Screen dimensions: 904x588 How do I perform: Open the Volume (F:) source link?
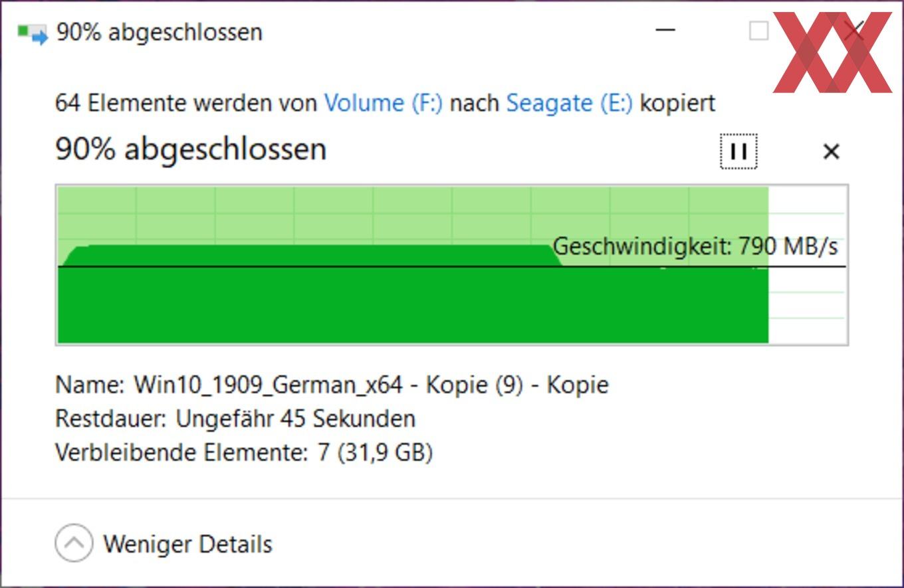click(x=383, y=103)
